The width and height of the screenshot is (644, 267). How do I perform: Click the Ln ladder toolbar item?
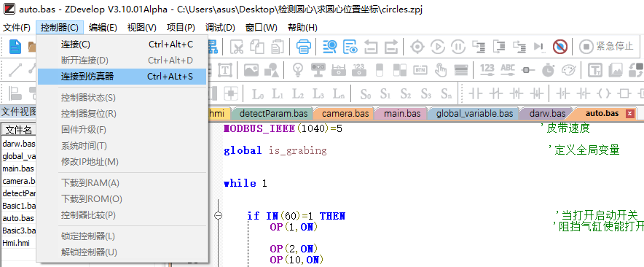click(339, 94)
